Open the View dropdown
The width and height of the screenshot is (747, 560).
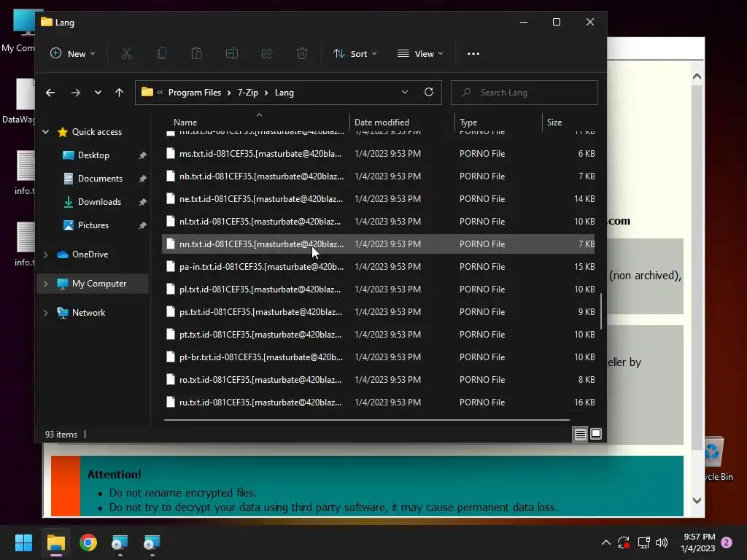coord(420,54)
